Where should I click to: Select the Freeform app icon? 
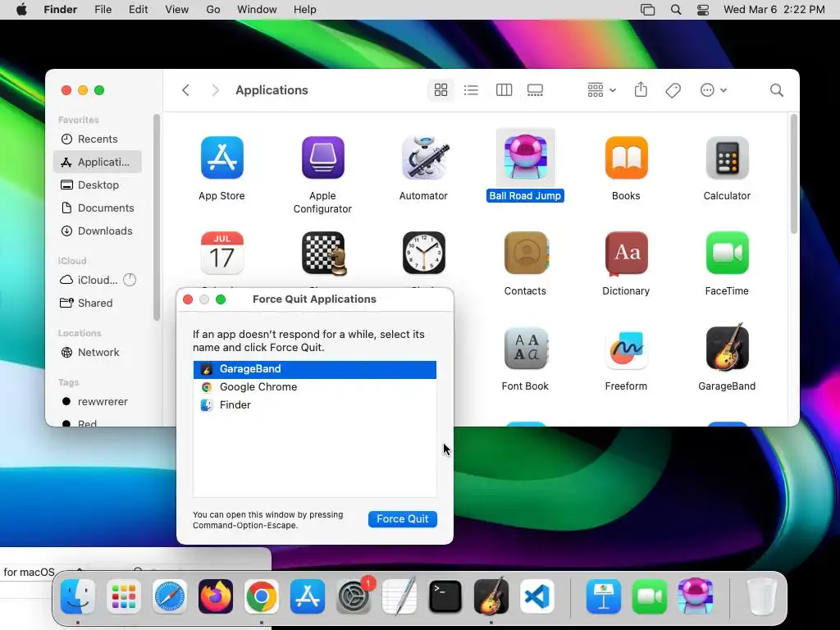click(626, 349)
